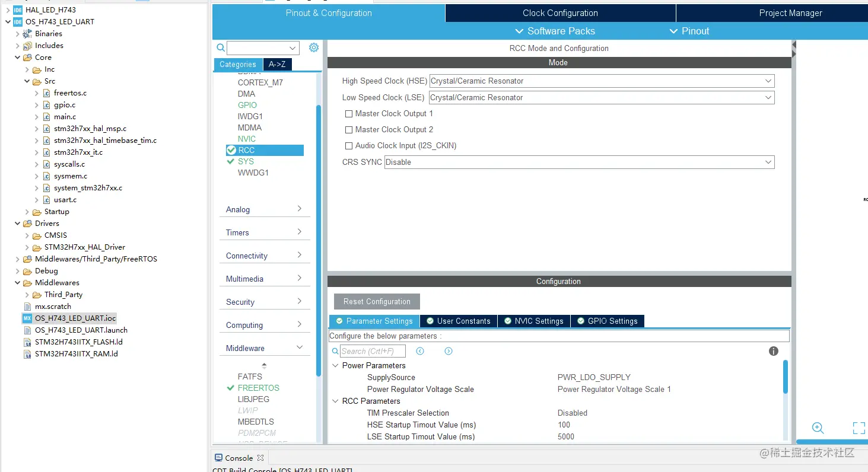Click the category search magnifier icon
The width and height of the screenshot is (868, 472).
click(x=221, y=48)
